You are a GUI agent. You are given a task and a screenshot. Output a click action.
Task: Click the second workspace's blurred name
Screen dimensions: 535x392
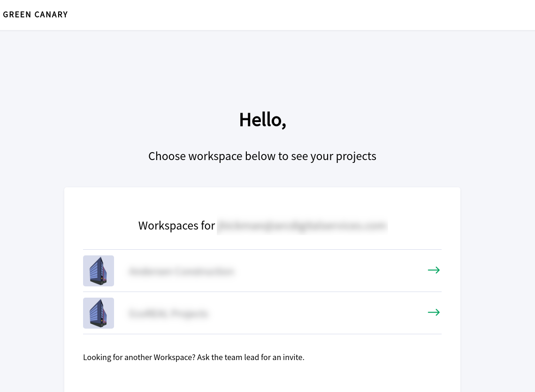(168, 314)
